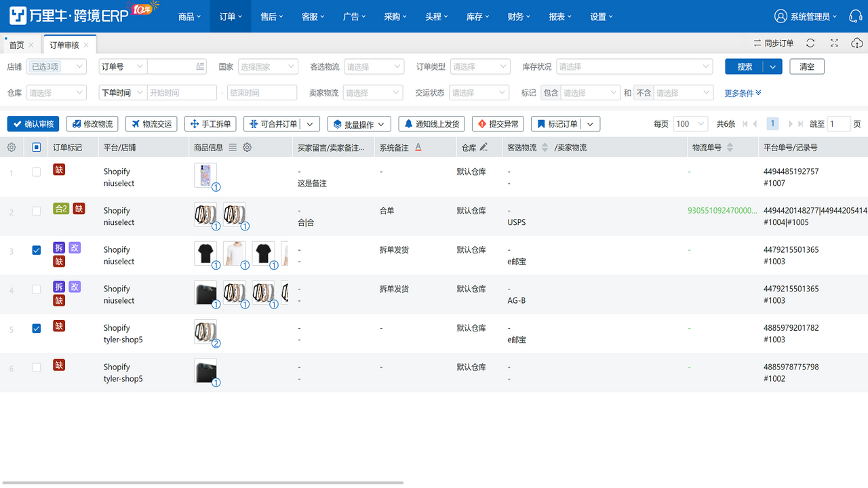
Task: Click the 合2 merged tag on row 2
Action: click(x=61, y=209)
